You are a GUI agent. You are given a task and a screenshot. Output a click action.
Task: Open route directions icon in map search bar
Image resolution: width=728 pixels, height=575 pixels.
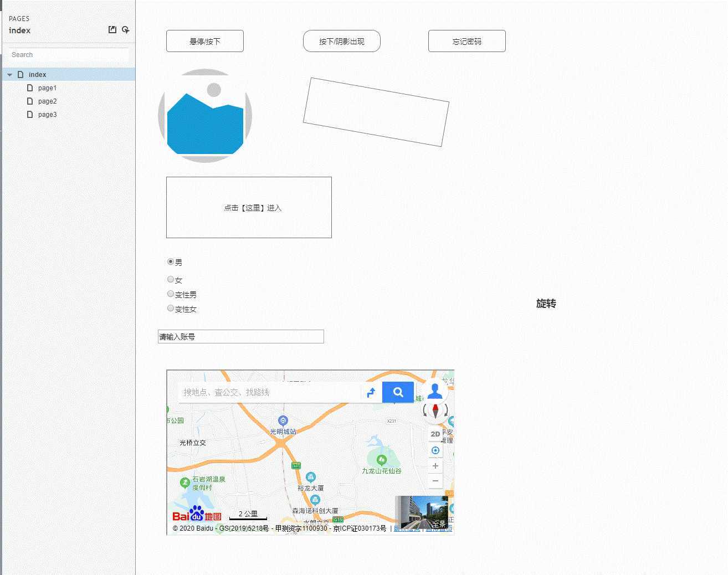371,392
